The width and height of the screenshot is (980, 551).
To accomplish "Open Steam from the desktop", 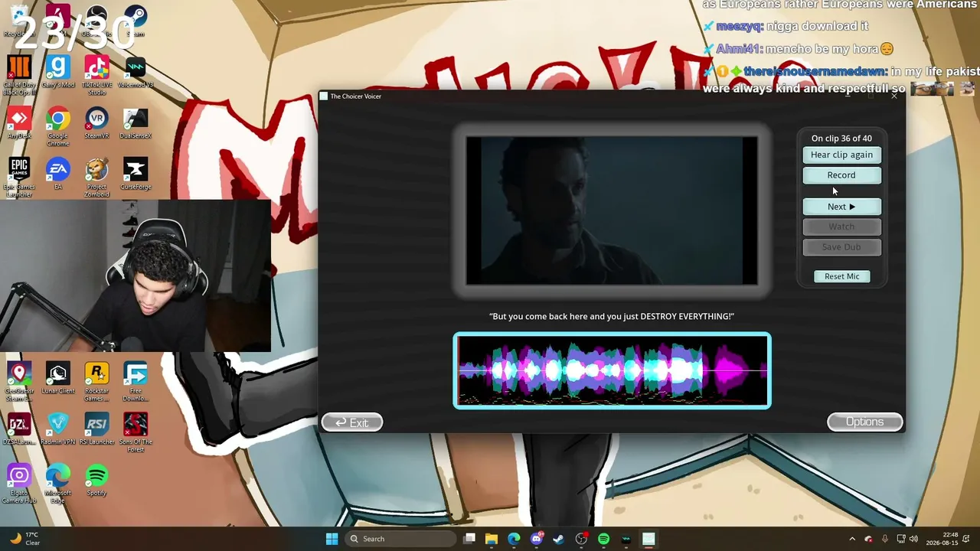I will [136, 20].
